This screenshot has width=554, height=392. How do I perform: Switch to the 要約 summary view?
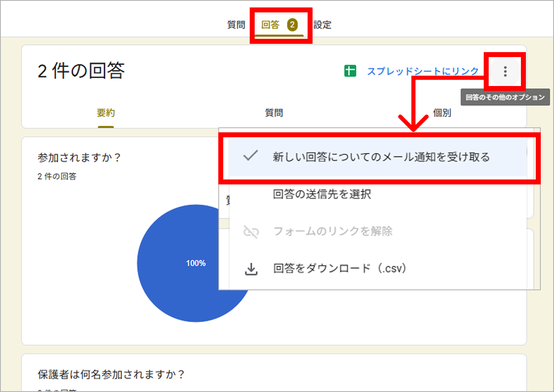coord(106,113)
